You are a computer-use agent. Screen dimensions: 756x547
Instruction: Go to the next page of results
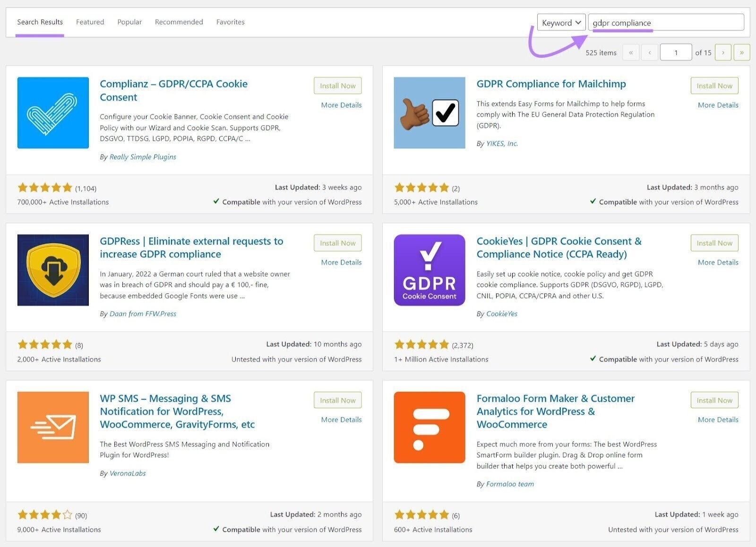[x=723, y=52]
